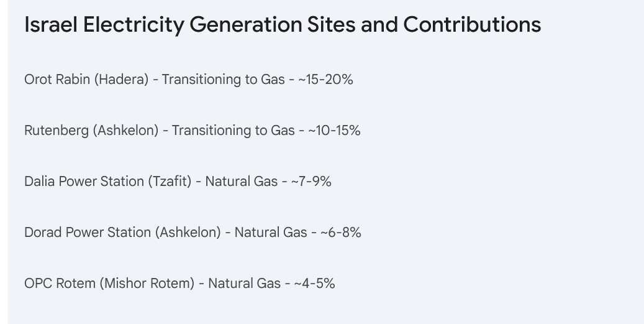Click the 'Orot Rabin (Hadera)' station name
This screenshot has width=644, height=324.
(x=86, y=80)
